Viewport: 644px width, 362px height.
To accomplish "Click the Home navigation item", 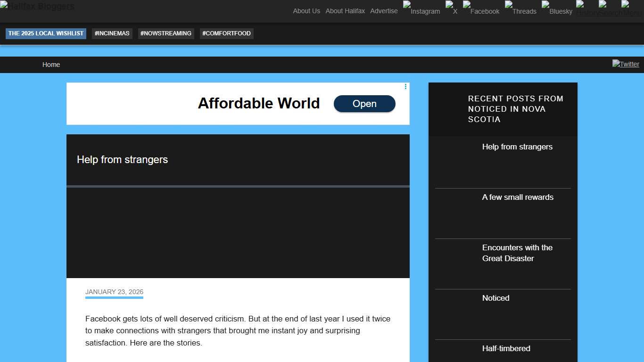I will [x=51, y=65].
